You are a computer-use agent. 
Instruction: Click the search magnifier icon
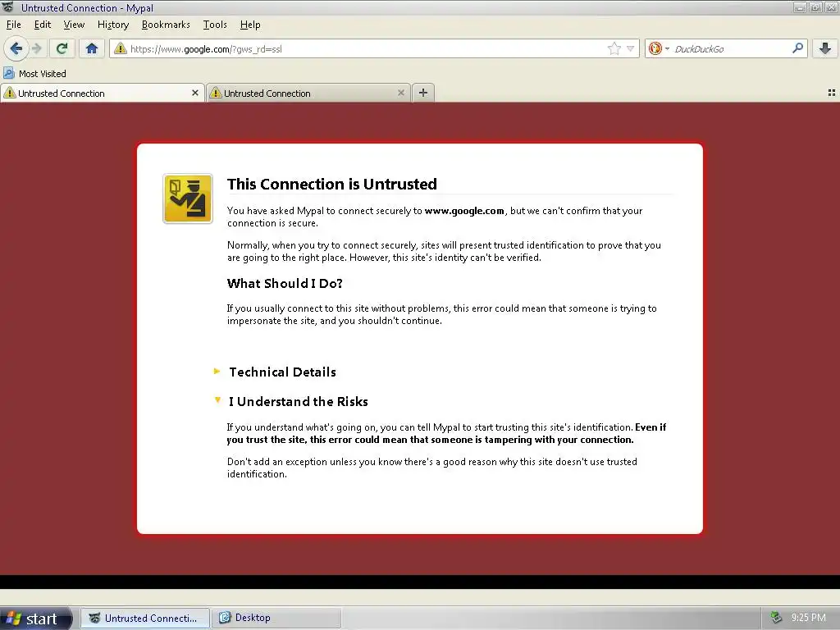797,48
